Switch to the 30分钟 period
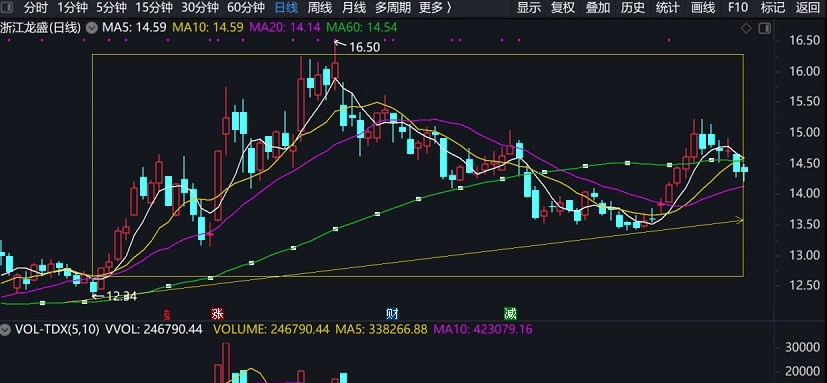Screen dimensions: 827x383 coord(200,8)
